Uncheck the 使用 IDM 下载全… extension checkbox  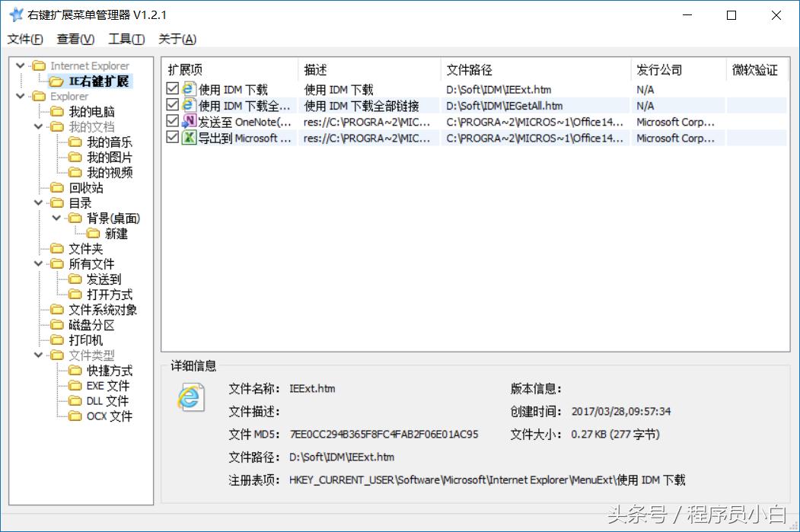point(173,104)
